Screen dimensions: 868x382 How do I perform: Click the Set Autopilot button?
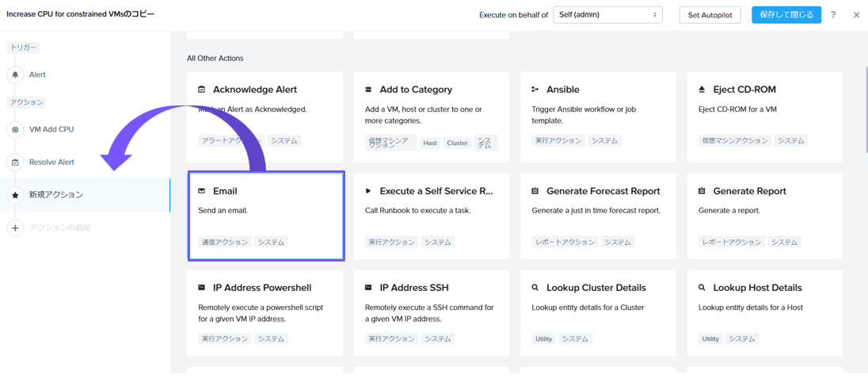(x=710, y=15)
